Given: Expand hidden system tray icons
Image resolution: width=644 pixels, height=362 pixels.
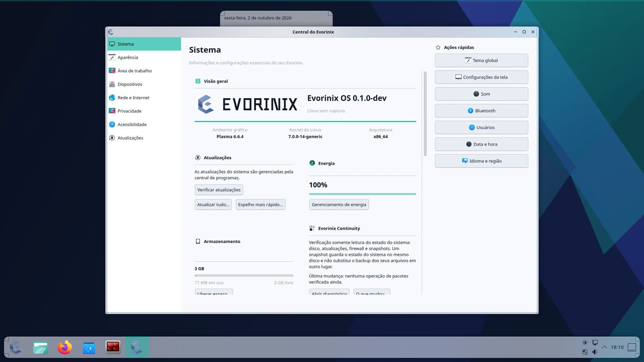Looking at the screenshot, I should point(604,347).
